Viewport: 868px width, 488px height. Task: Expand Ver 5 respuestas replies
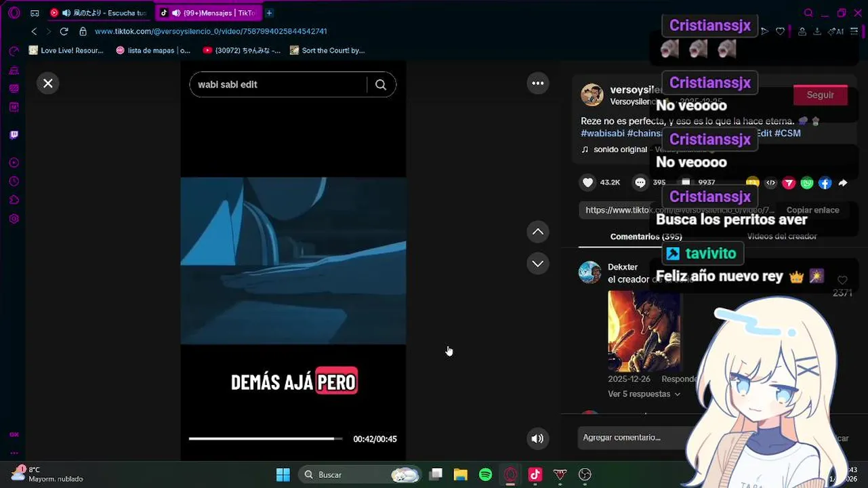pos(644,394)
